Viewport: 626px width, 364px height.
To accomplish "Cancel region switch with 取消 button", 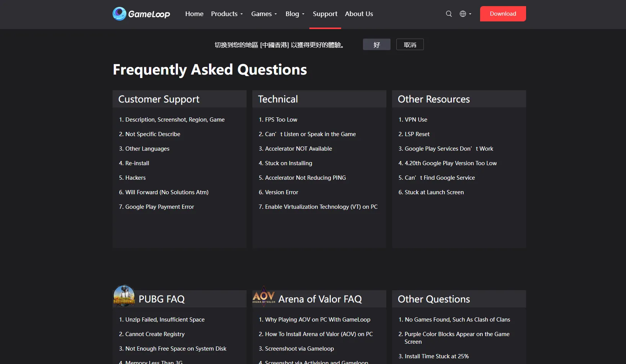I will pos(410,44).
